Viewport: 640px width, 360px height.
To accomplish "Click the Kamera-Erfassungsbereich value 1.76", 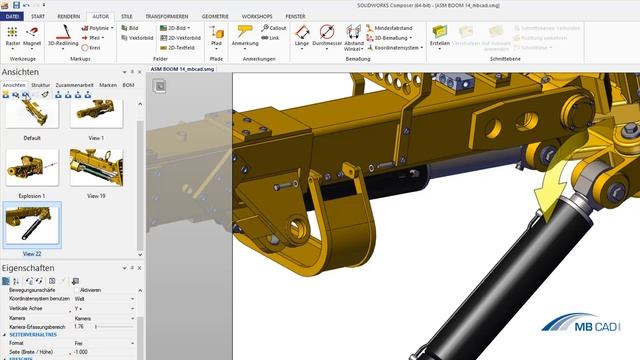I will (x=79, y=327).
